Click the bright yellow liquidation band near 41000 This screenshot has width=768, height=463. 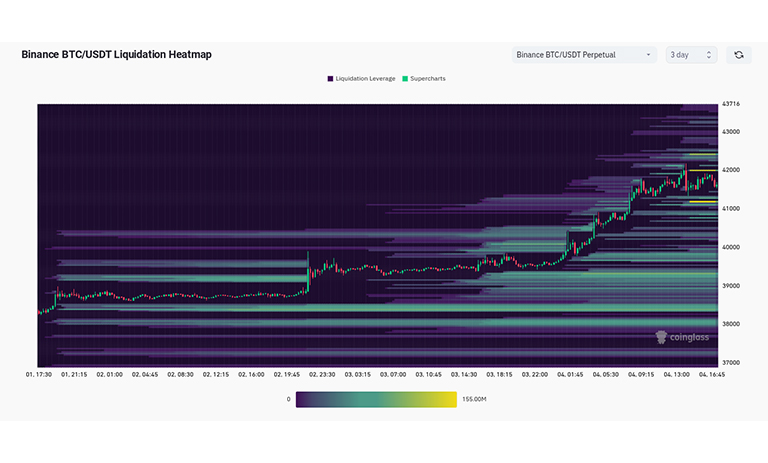[703, 201]
